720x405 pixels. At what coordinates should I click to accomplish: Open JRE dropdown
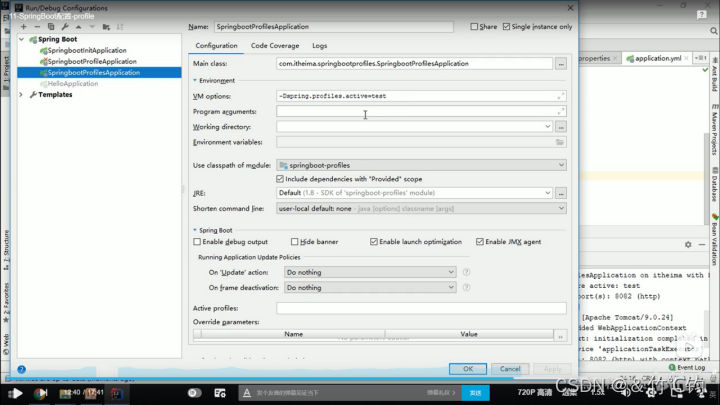(547, 193)
